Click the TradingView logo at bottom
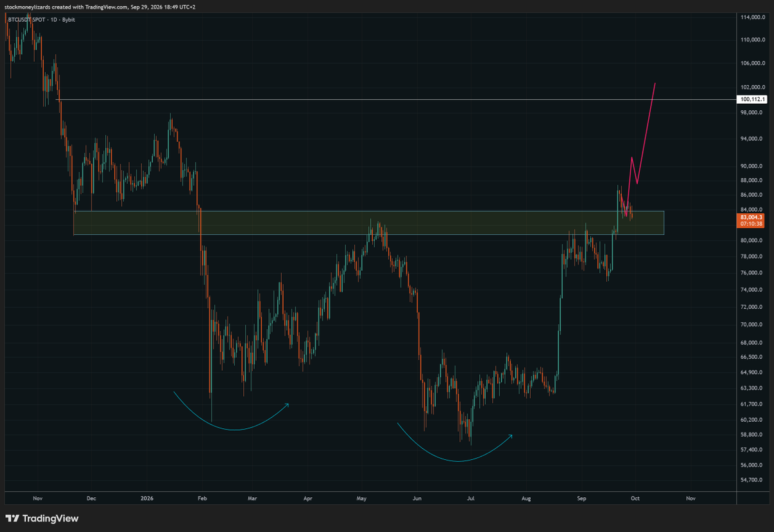This screenshot has height=532, width=774. [41, 518]
